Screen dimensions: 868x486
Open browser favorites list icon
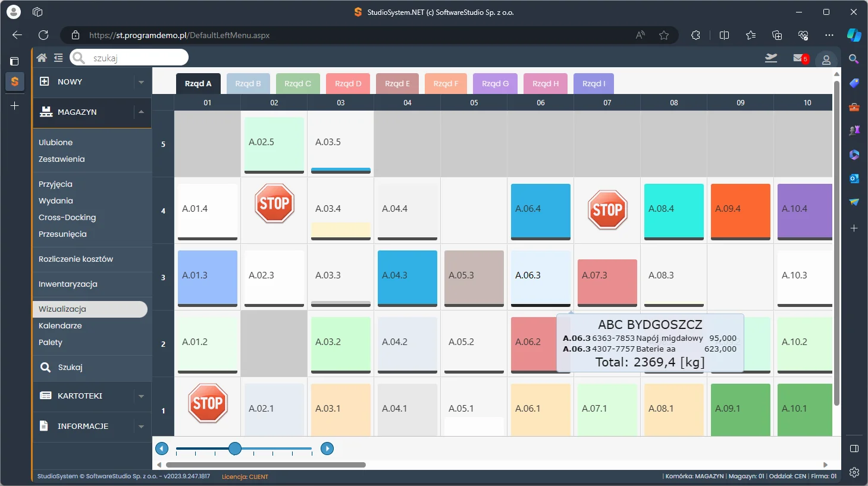click(x=751, y=35)
